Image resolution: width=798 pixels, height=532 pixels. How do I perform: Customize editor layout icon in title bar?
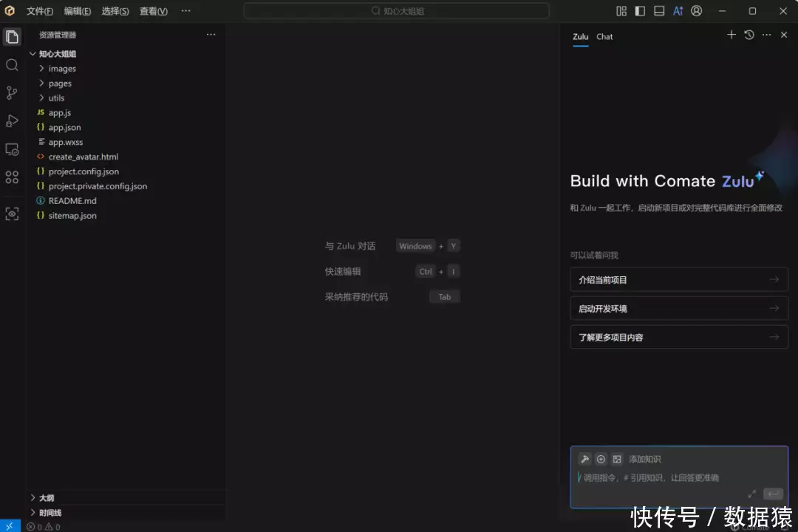pyautogui.click(x=621, y=10)
